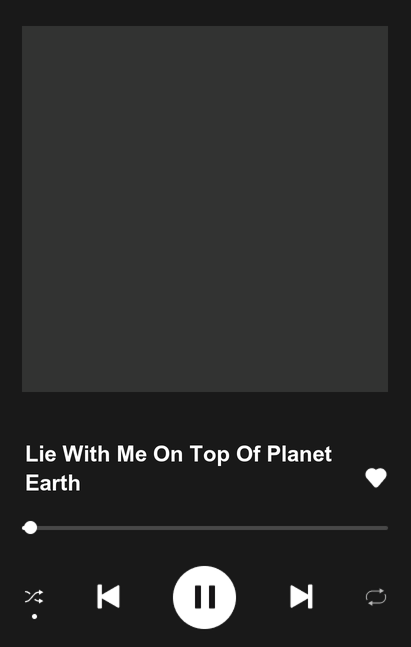Click the word 'Earth' in the title
Screen dimensions: 411x647
(x=53, y=483)
